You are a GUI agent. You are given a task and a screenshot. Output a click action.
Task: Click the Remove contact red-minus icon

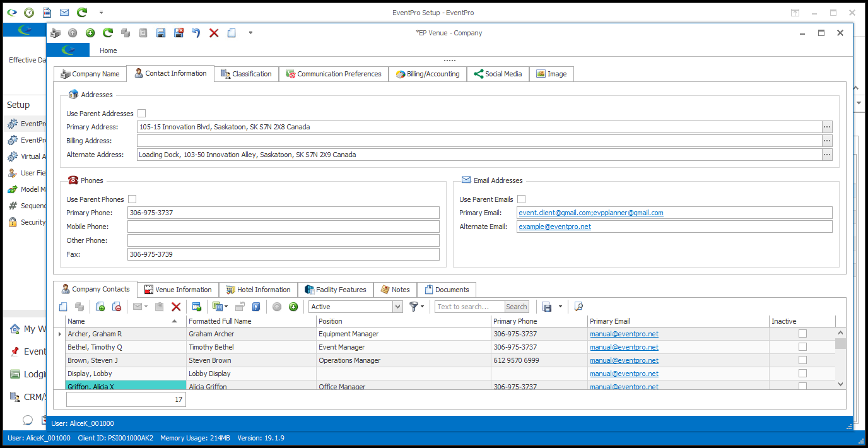click(117, 307)
